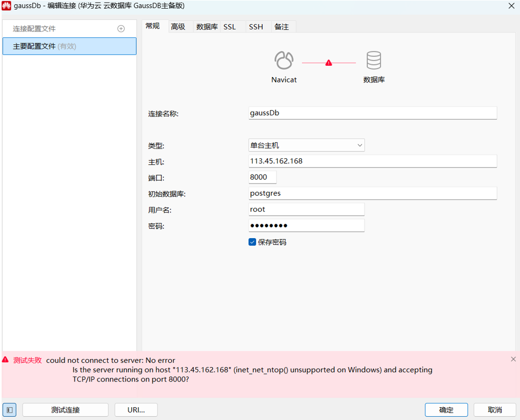Close the edit connection window
Image resolution: width=520 pixels, height=420 pixels.
(x=511, y=6)
